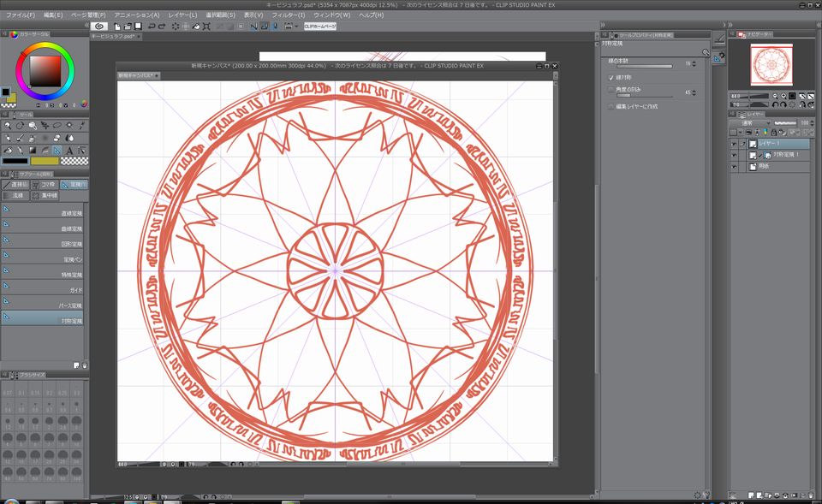Open the コマ枠 sub tool group

click(44, 185)
